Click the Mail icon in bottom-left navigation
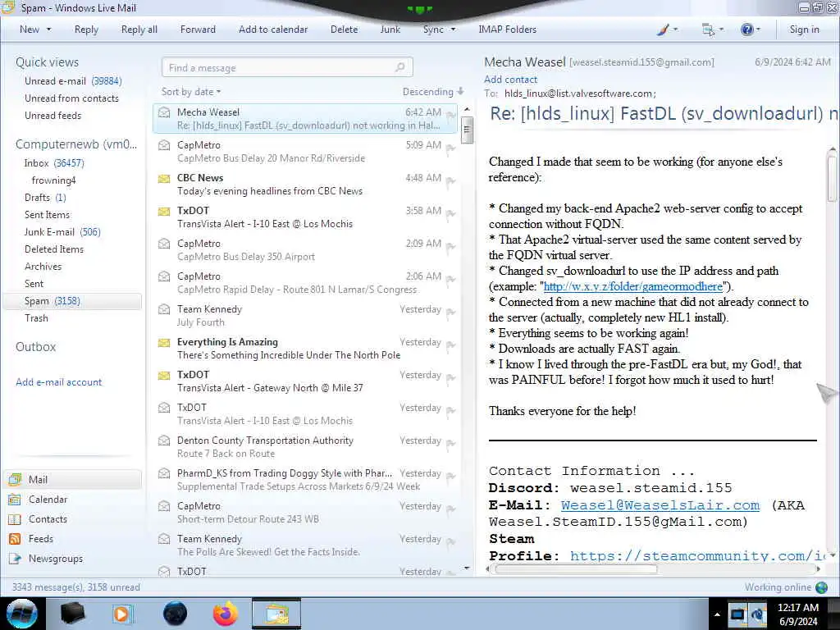The width and height of the screenshot is (840, 630). coord(15,479)
